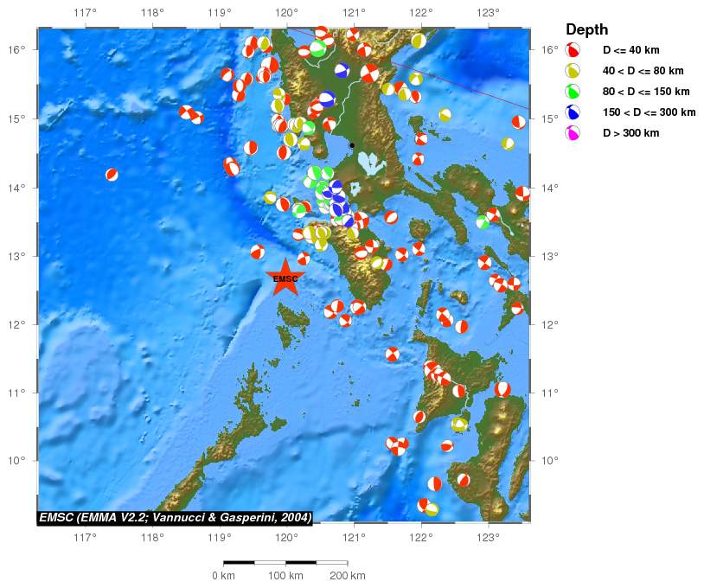Click the '80 < D <= 150 km' legend label

point(646,92)
